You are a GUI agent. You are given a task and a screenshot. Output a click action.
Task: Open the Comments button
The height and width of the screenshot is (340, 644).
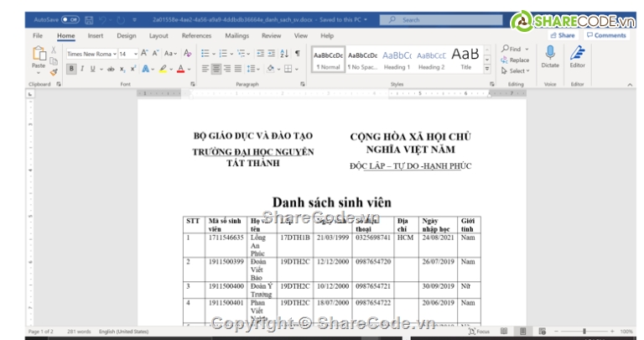pyautogui.click(x=606, y=35)
